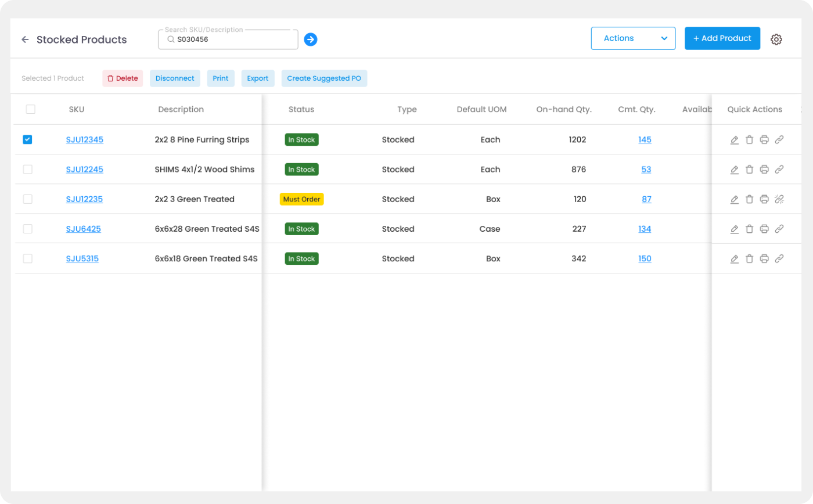Edit product SJU12345 with the pencil icon
Screen dimensions: 813x504
(735, 139)
